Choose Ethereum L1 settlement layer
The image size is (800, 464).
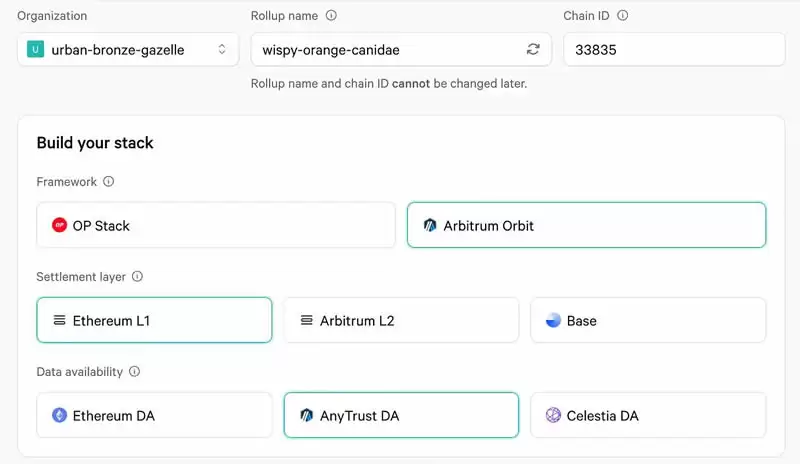click(x=154, y=321)
